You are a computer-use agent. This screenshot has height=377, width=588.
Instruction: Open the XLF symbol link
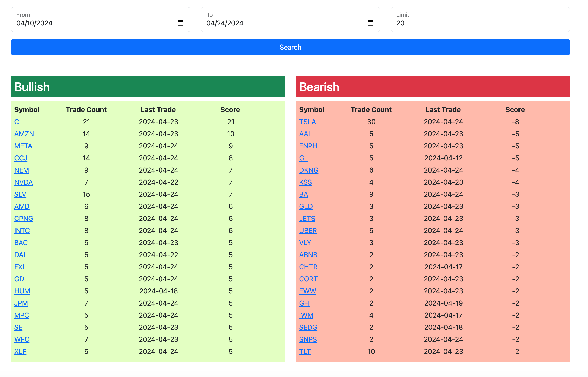pyautogui.click(x=20, y=352)
